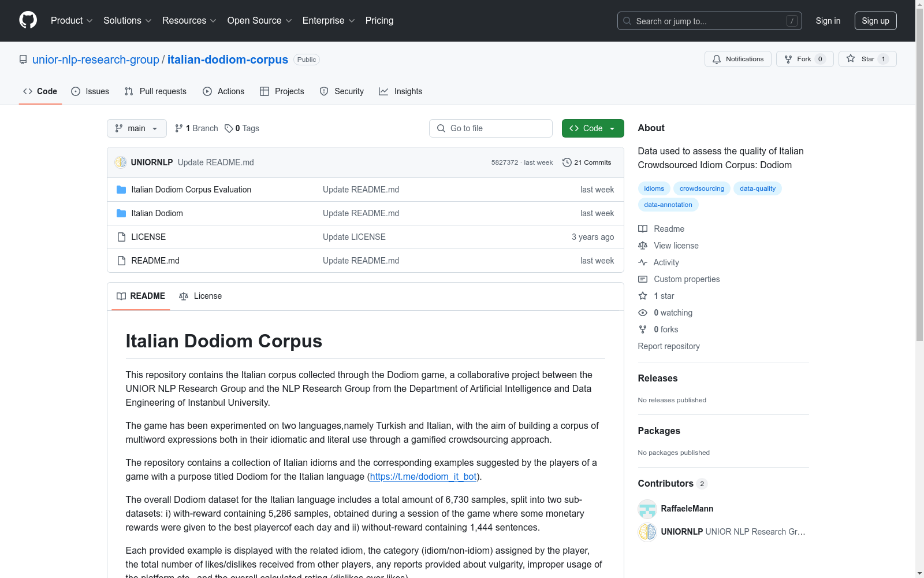The height and width of the screenshot is (578, 924).
Task: Open the green Code dropdown button
Action: click(x=593, y=128)
